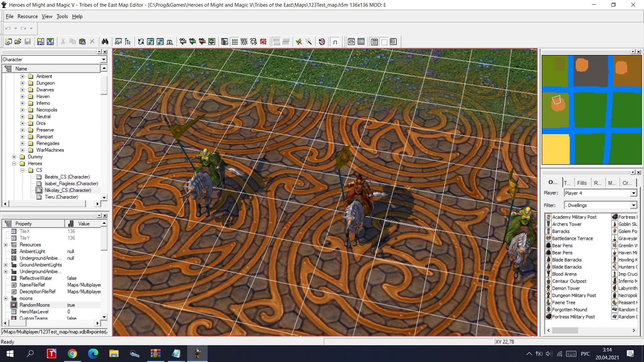Click the underground arch toolbar icon

point(335,42)
